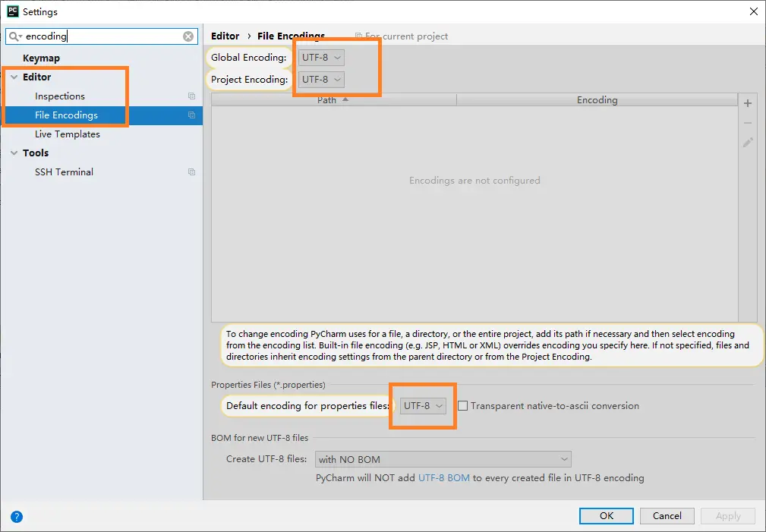
Task: Click the Editor group label
Action: coord(36,77)
